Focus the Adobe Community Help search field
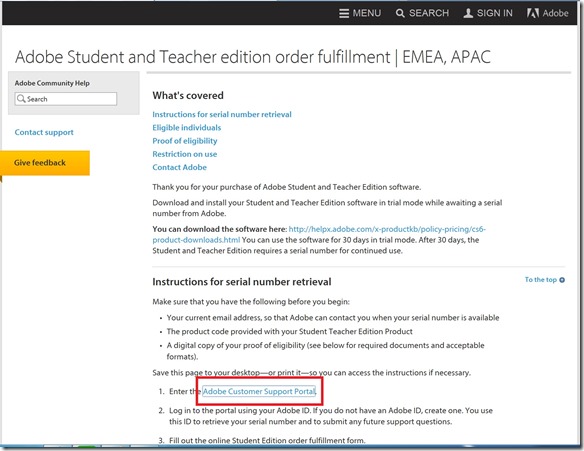The height and width of the screenshot is (451, 584). [x=66, y=99]
